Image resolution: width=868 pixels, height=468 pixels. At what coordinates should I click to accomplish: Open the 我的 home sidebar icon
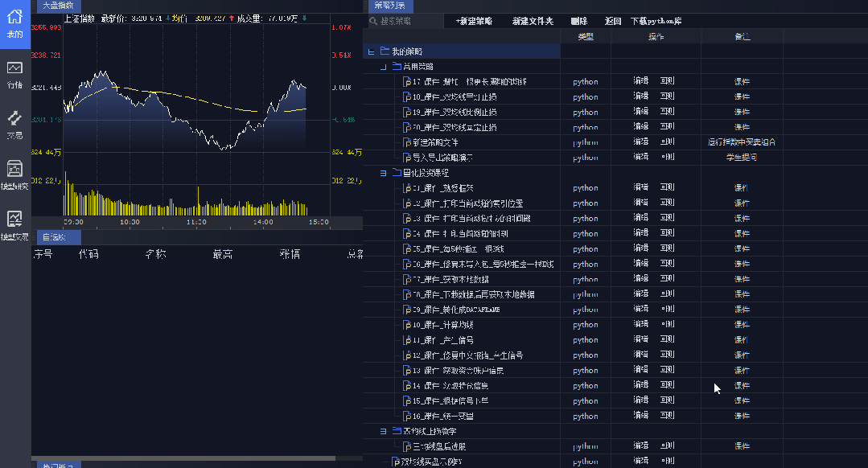[x=15, y=24]
